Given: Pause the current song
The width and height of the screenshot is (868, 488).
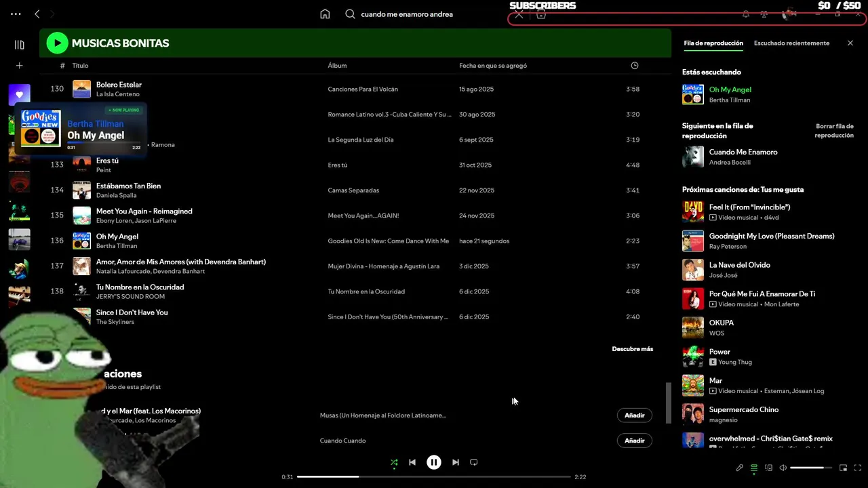Looking at the screenshot, I should pyautogui.click(x=434, y=462).
